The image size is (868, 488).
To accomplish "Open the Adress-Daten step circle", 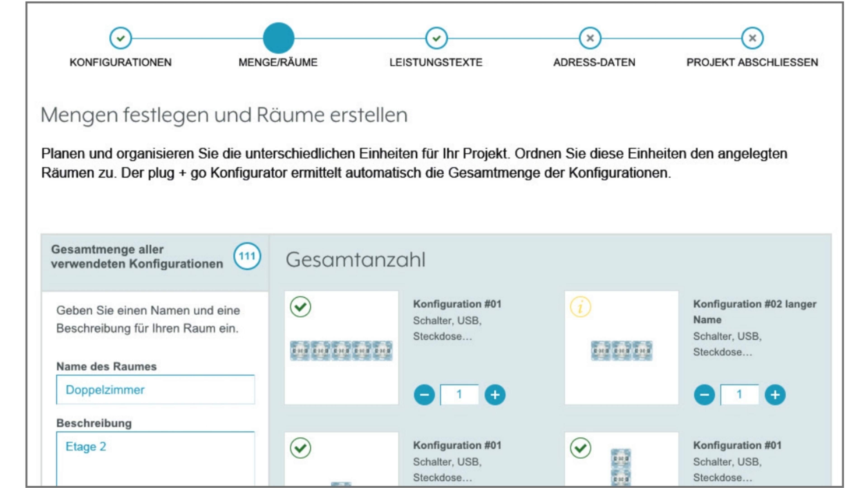I will (x=590, y=38).
